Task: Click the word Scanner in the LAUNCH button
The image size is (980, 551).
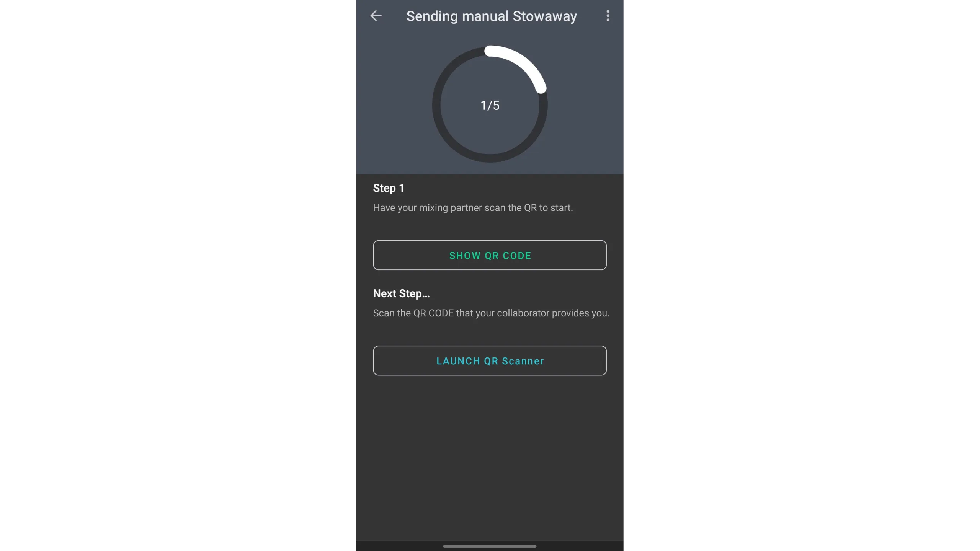Action: point(523,361)
